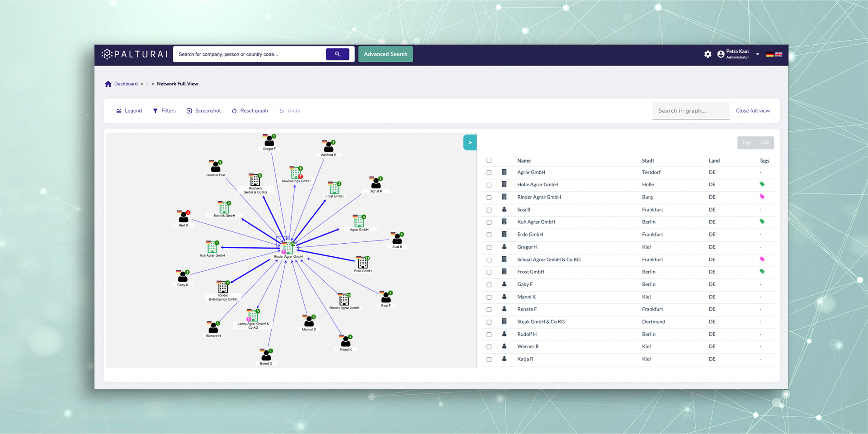The width and height of the screenshot is (868, 434).
Task: Tick the checkbox for Holle Agrar GmbH
Action: [489, 185]
